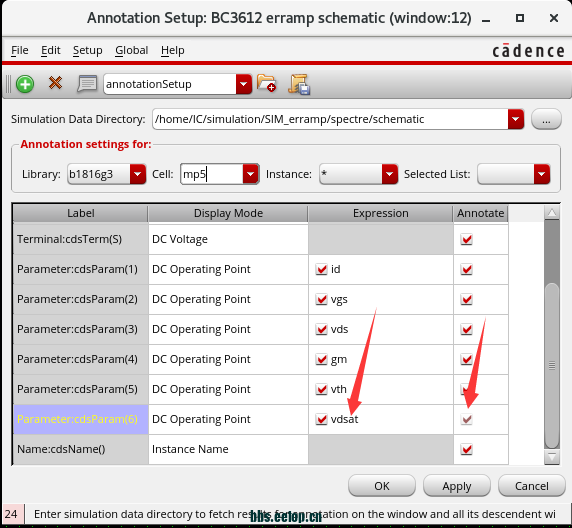The image size is (572, 528).
Task: Click the orange X delete icon
Action: click(x=55, y=83)
